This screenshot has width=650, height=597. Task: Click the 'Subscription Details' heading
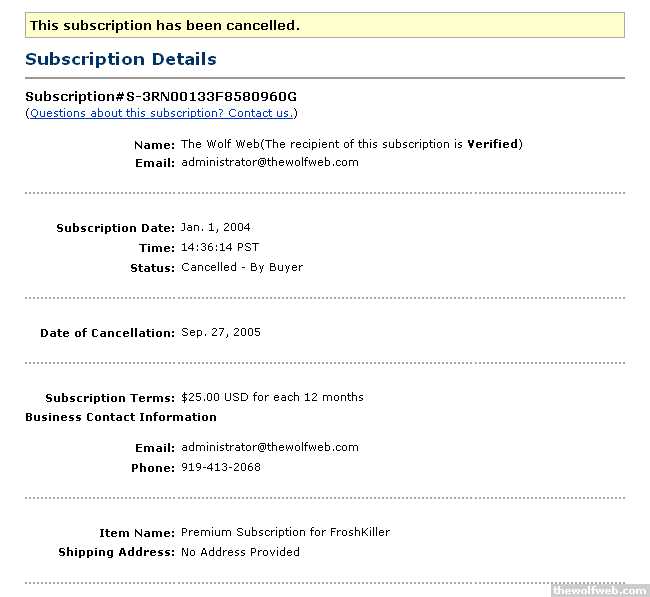(x=121, y=59)
